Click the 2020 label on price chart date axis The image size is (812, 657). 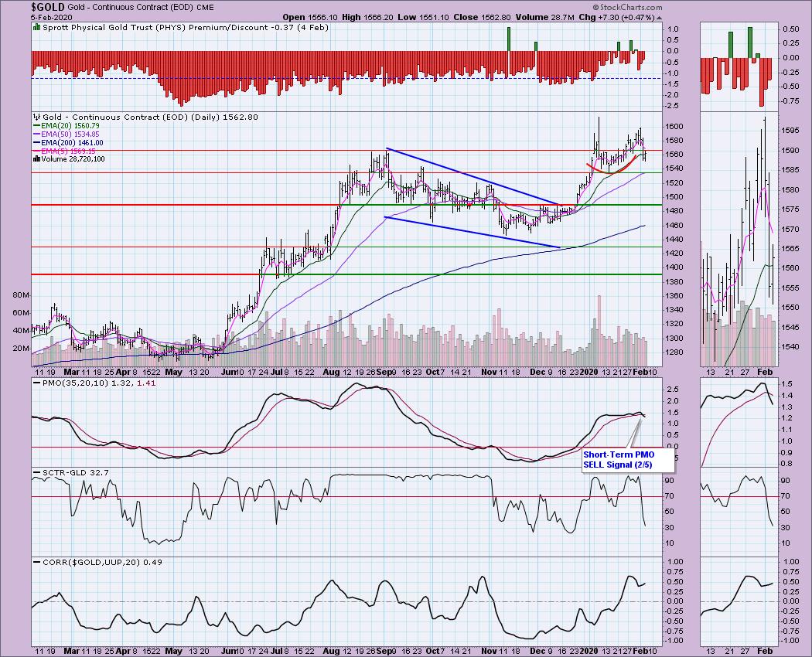point(589,372)
